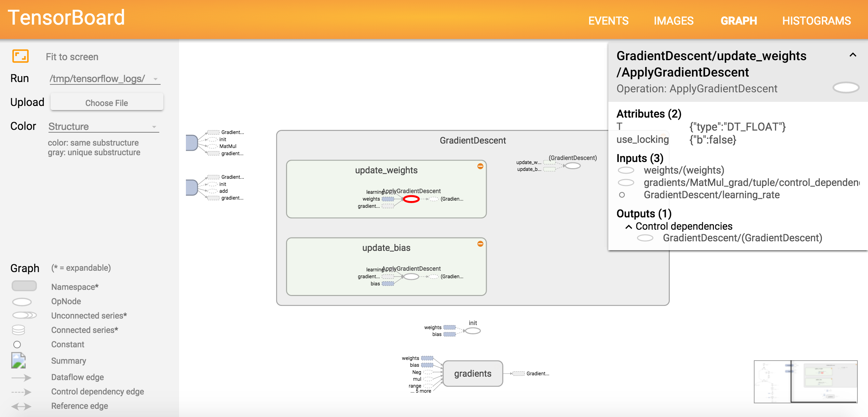868x417 pixels.
Task: Select the red ApplyGradientDescent node in update_weights
Action: click(411, 199)
